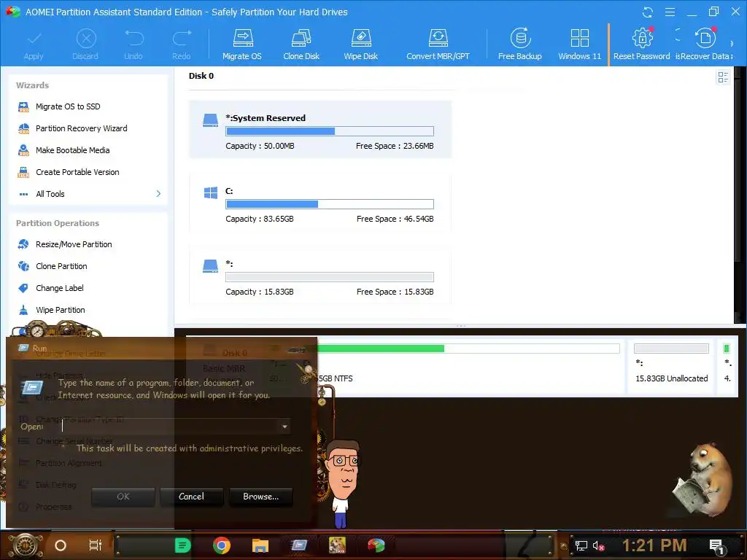Select the unallocated 15.83GB partition card

click(x=320, y=275)
